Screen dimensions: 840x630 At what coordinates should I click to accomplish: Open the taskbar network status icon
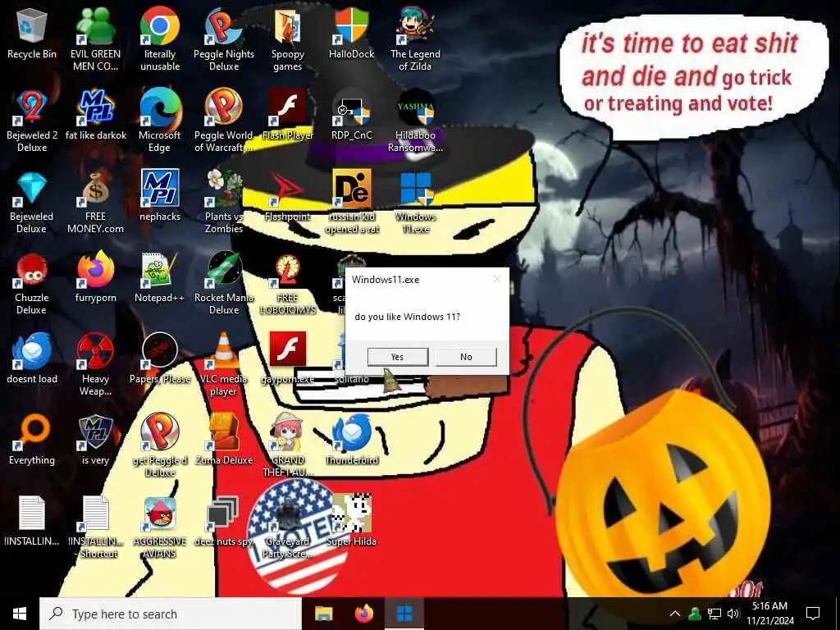(x=714, y=614)
